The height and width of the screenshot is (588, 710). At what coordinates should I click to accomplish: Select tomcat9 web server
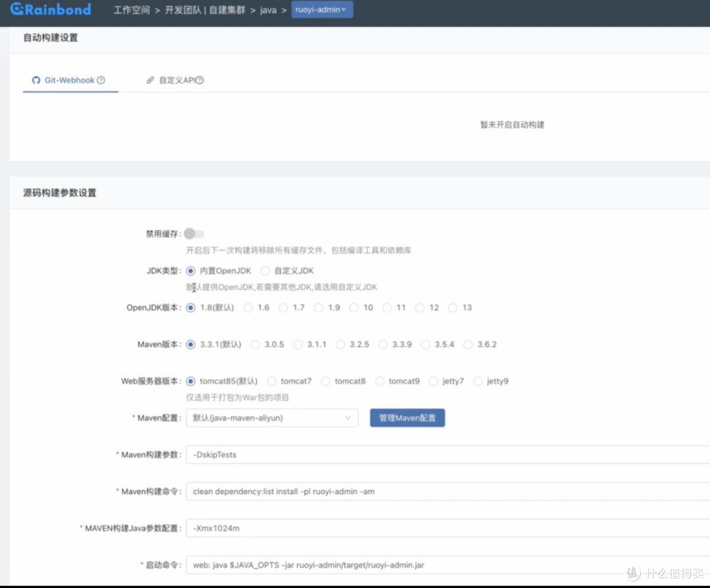379,381
